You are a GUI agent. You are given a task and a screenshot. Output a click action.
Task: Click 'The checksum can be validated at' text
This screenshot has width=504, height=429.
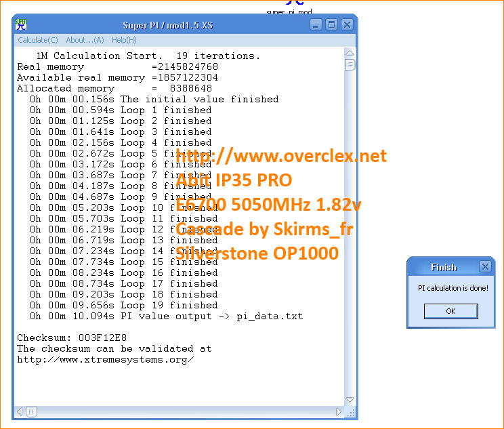[114, 349]
